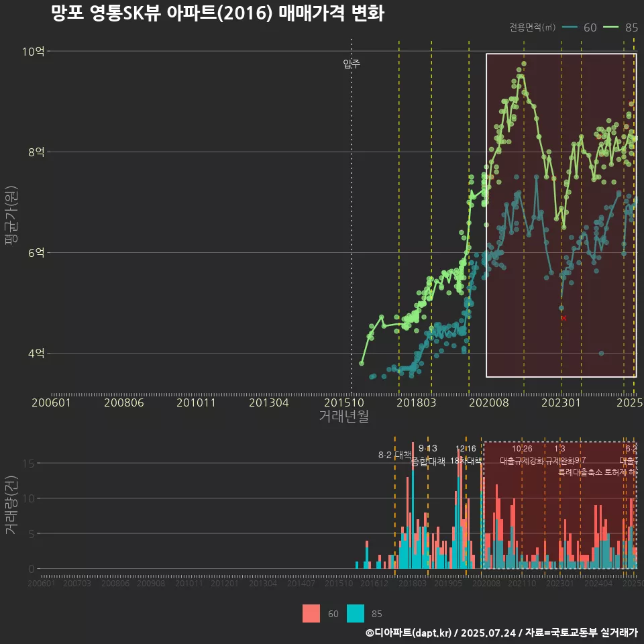Click the '200806' label on the price chart axis
This screenshot has width=644, height=644.
[124, 402]
